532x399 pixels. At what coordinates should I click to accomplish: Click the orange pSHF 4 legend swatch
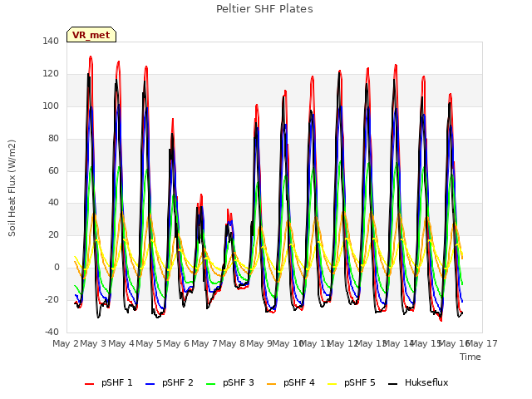[272, 384]
